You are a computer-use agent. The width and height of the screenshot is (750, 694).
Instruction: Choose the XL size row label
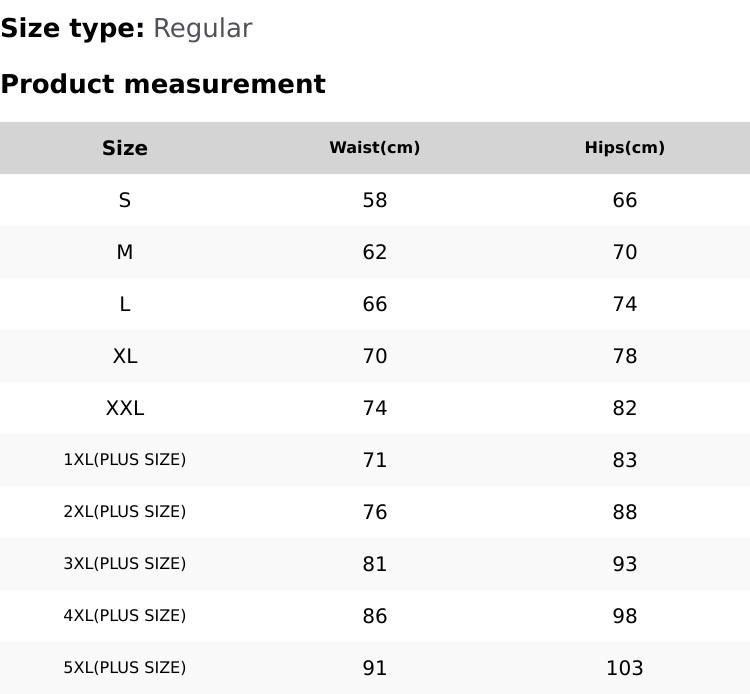coord(125,356)
